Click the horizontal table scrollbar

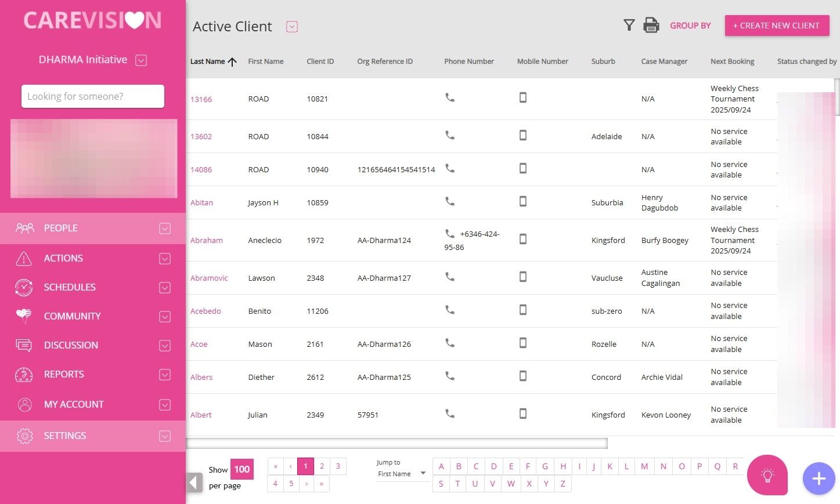[x=396, y=443]
